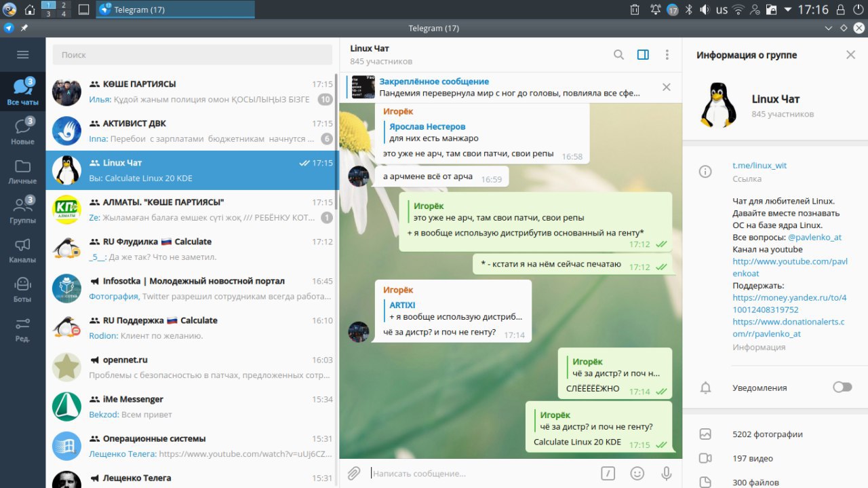
Task: Open the Группы folder tab
Action: coord(23,210)
